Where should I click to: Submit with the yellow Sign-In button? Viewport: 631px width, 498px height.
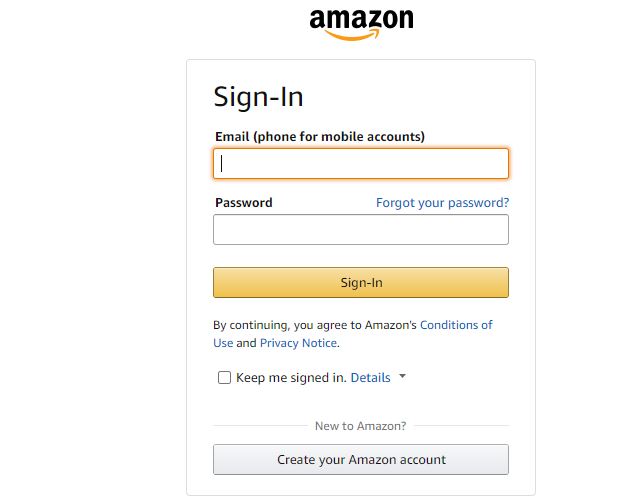[x=361, y=282]
